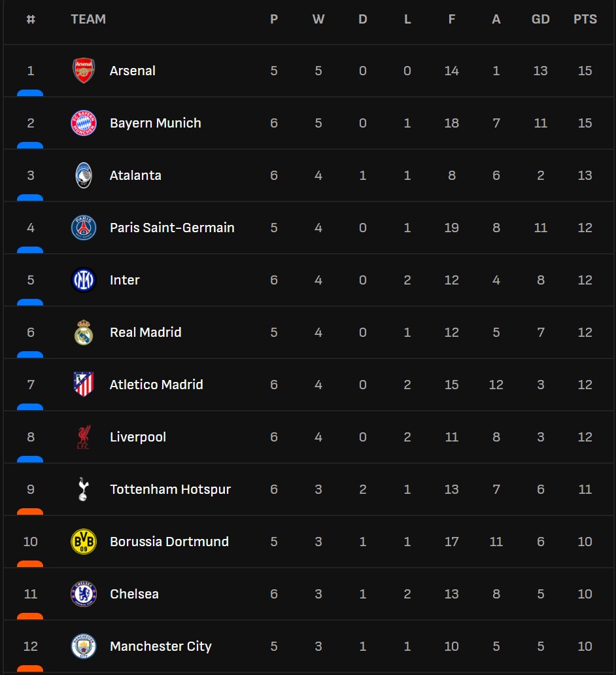Open the Borussia Dortmund team link
Viewport: 616px width, 675px height.
pyautogui.click(x=169, y=542)
